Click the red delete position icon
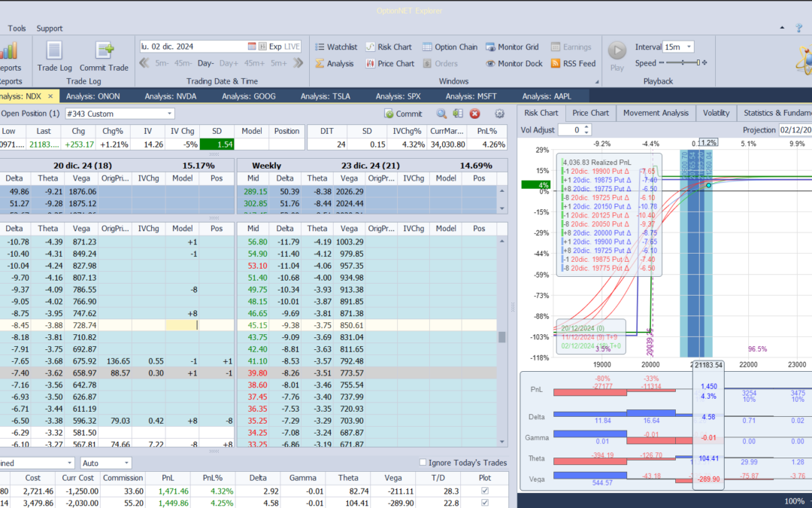 click(475, 114)
